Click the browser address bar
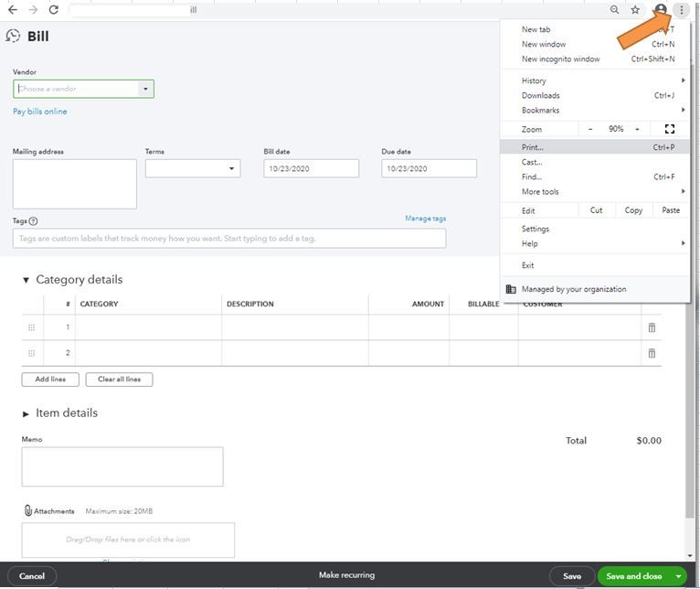 click(338, 9)
